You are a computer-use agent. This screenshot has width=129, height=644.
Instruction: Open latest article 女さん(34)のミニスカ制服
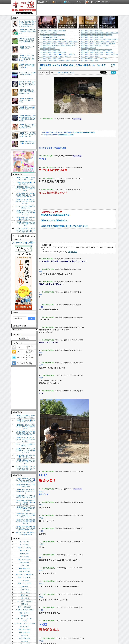27,31
